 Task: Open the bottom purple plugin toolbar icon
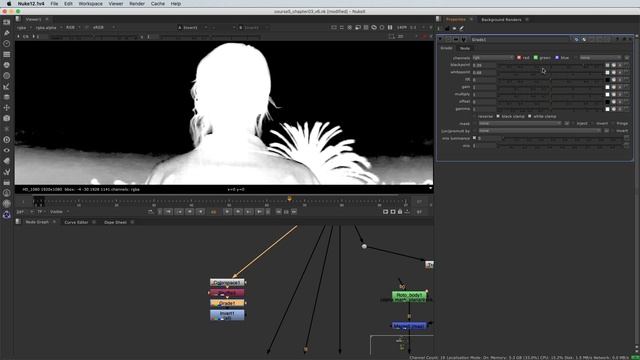(7, 215)
